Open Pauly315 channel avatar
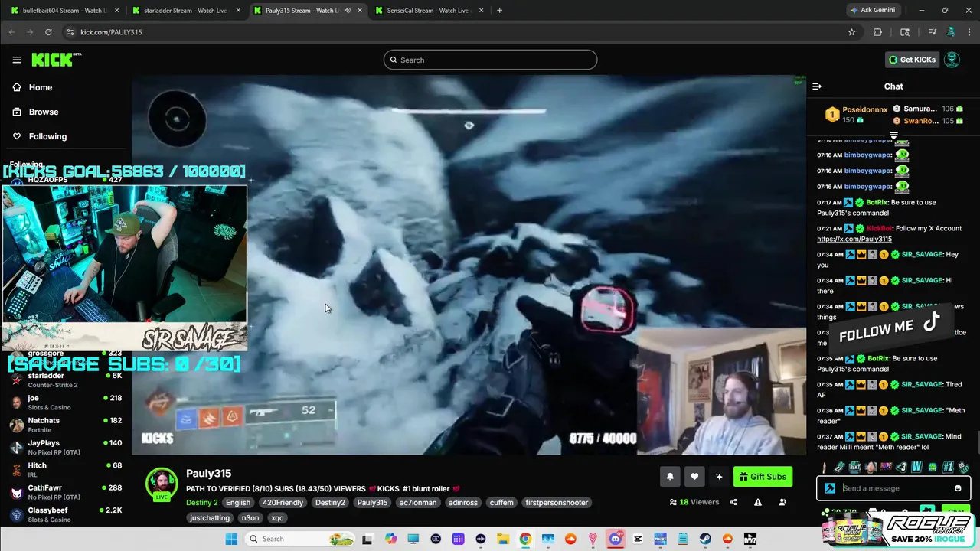This screenshot has height=551, width=980. pos(162,484)
